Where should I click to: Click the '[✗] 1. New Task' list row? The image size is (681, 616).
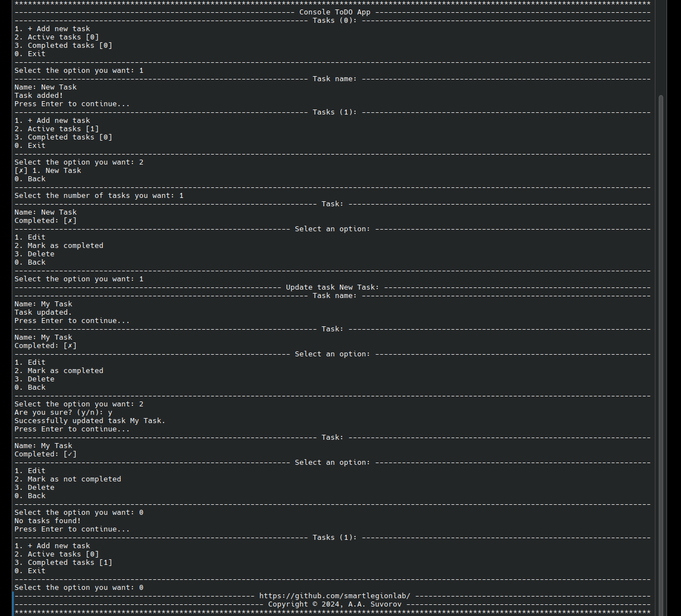click(x=48, y=171)
